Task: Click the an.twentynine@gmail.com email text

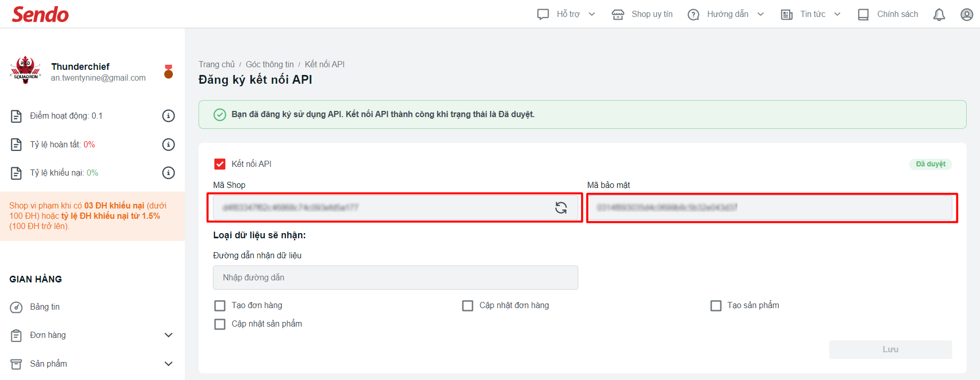Action: point(98,78)
